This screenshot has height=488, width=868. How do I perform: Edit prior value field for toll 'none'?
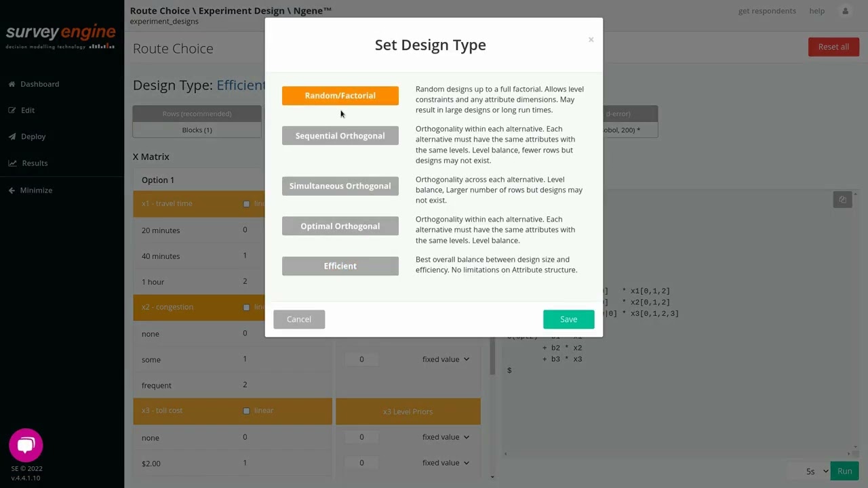tap(361, 437)
